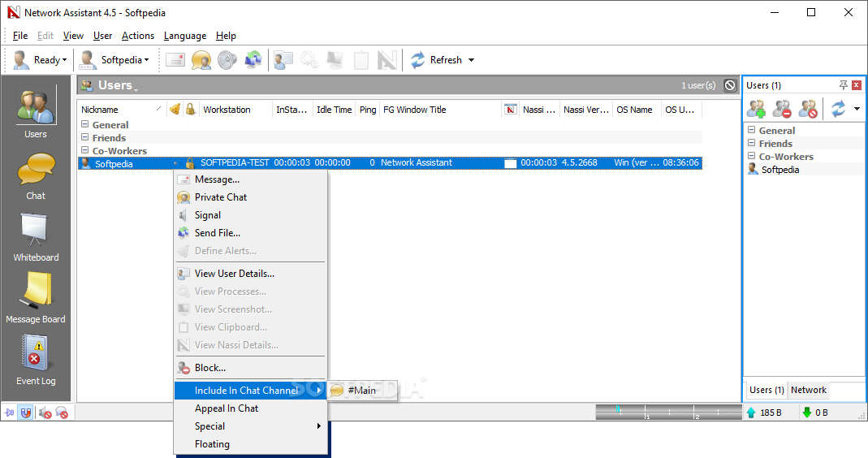Toggle the magnet icon in status bar

25,413
